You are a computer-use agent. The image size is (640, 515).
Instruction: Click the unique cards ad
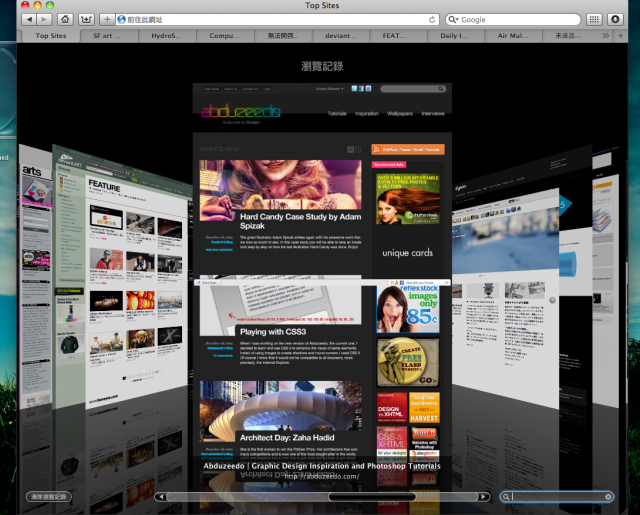click(407, 253)
